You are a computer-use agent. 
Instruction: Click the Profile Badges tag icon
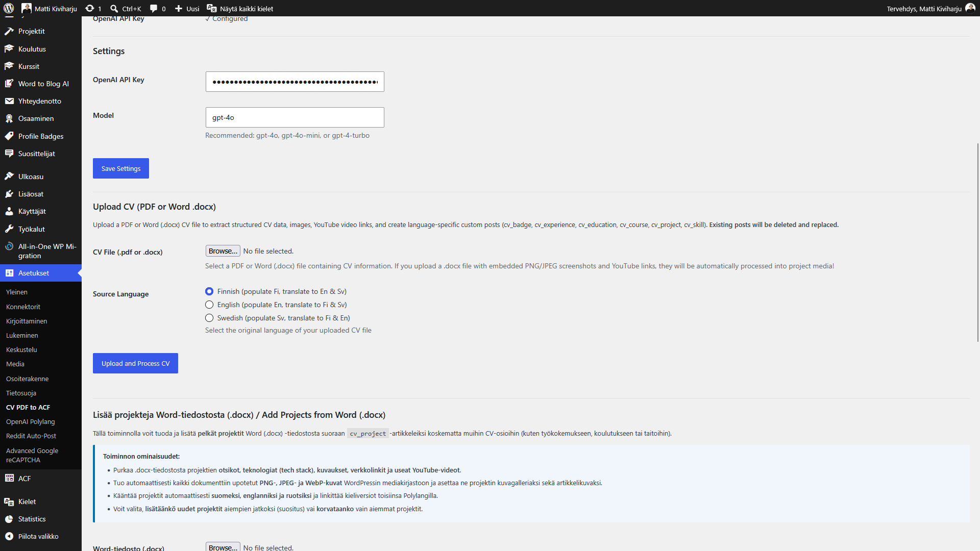pos(9,136)
